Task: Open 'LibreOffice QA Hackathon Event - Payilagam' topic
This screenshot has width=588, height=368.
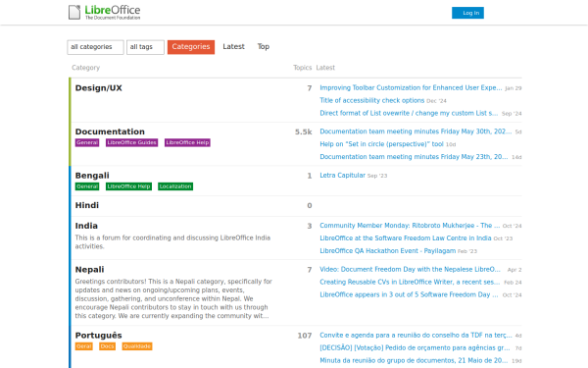Action: (388, 251)
